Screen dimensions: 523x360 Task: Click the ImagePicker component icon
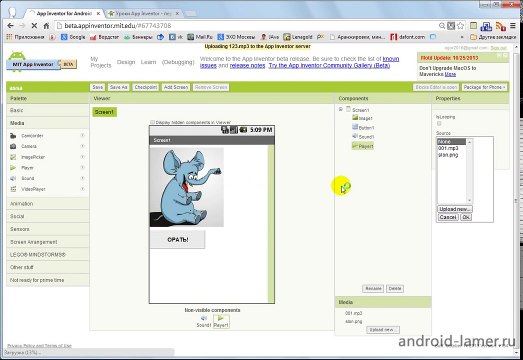[13, 157]
